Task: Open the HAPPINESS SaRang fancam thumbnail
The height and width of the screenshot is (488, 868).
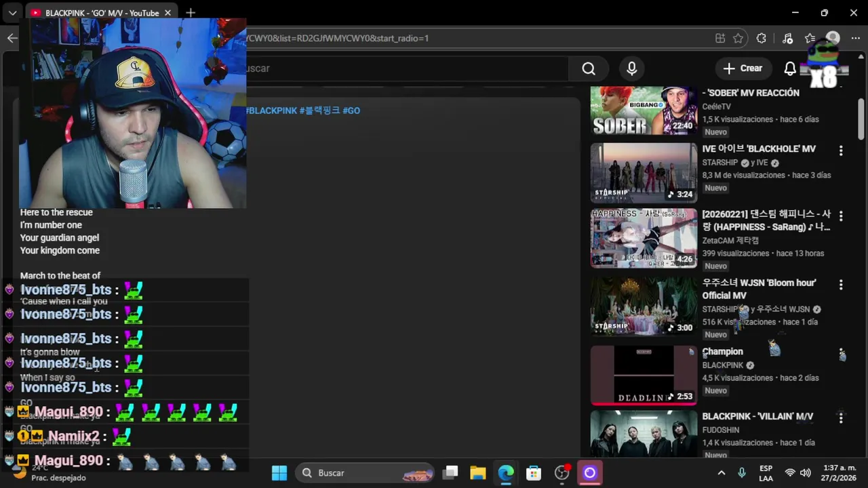Action: (x=644, y=239)
